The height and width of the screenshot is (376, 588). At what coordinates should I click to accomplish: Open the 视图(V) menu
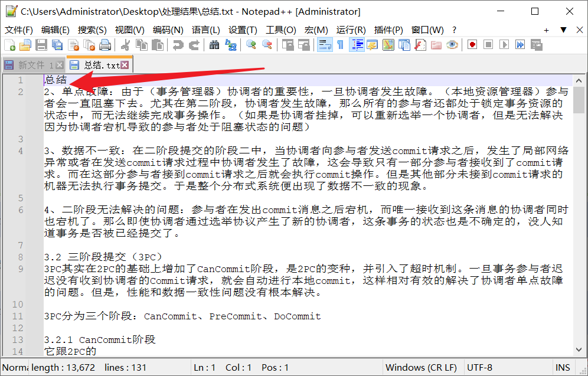tap(129, 30)
